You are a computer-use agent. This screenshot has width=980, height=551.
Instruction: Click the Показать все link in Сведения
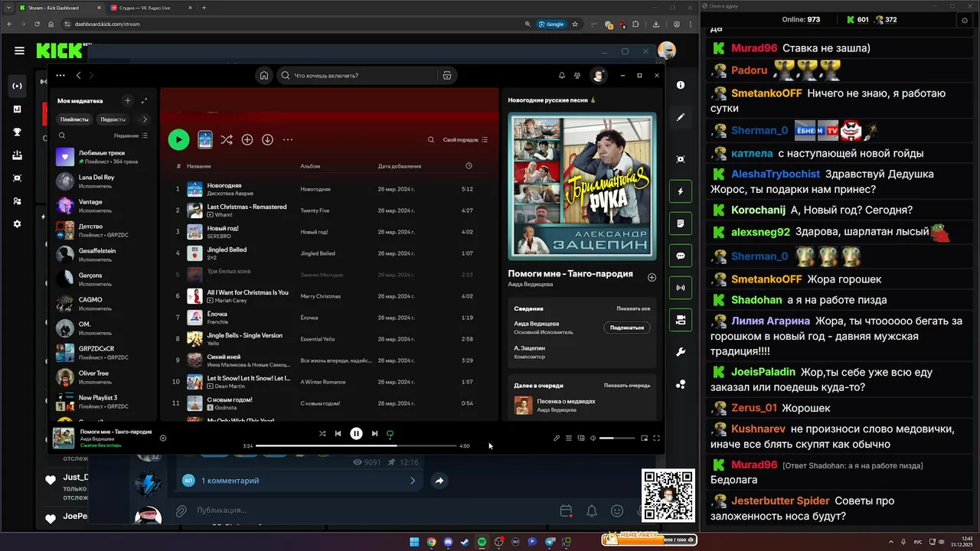(x=633, y=308)
